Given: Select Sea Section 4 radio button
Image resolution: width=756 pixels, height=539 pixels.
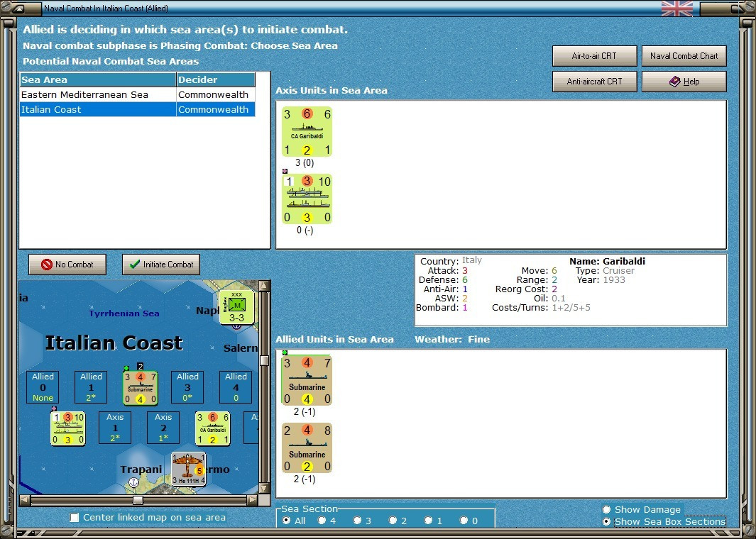Looking at the screenshot, I should pos(322,521).
